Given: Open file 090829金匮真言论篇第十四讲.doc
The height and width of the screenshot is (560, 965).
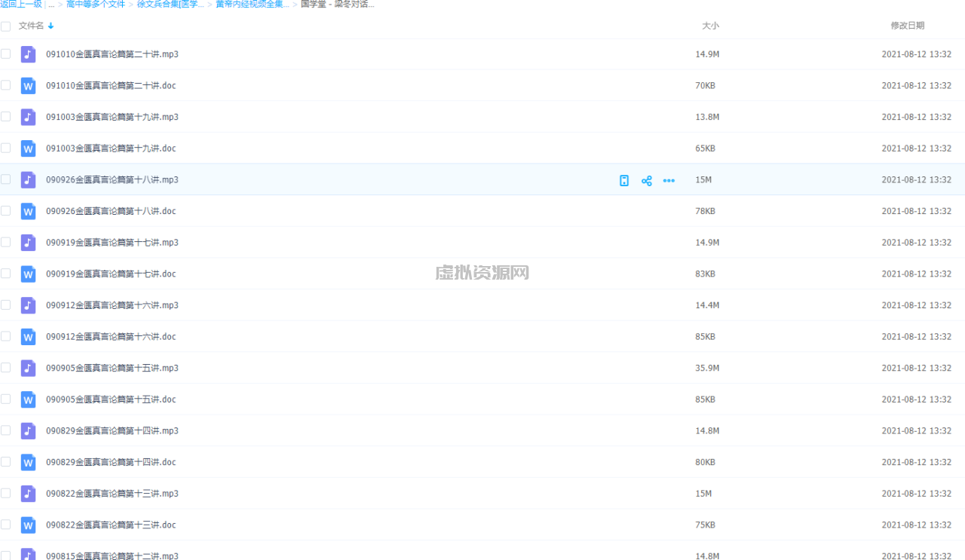Looking at the screenshot, I should (x=111, y=462).
